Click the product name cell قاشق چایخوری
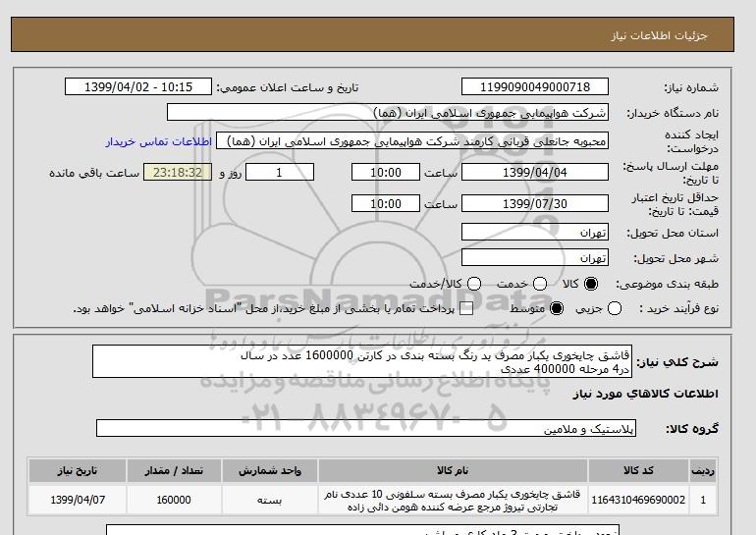This screenshot has width=756, height=535. (453, 500)
